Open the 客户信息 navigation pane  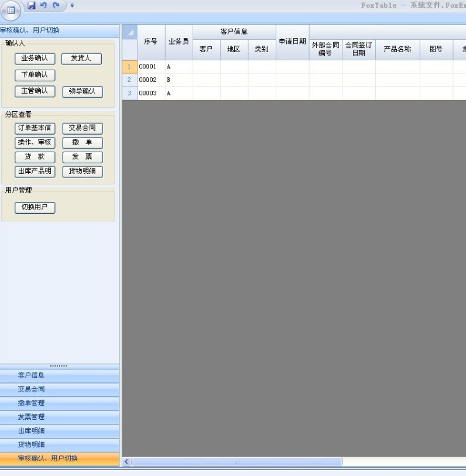coord(60,375)
